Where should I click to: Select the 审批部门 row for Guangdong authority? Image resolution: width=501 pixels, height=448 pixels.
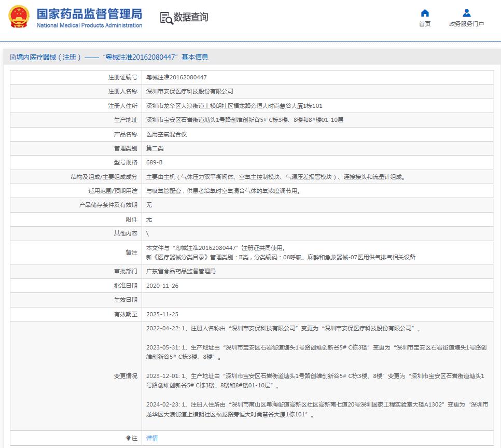tap(182, 271)
